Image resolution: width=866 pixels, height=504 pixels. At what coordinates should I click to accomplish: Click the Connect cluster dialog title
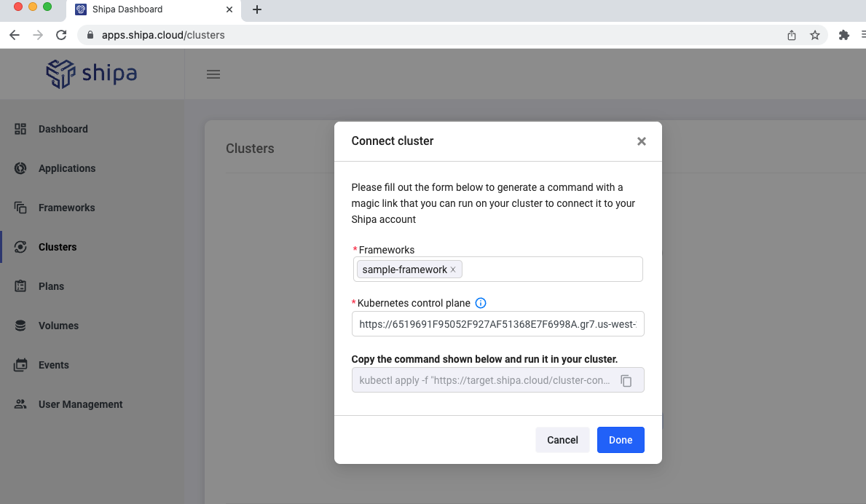pos(392,141)
